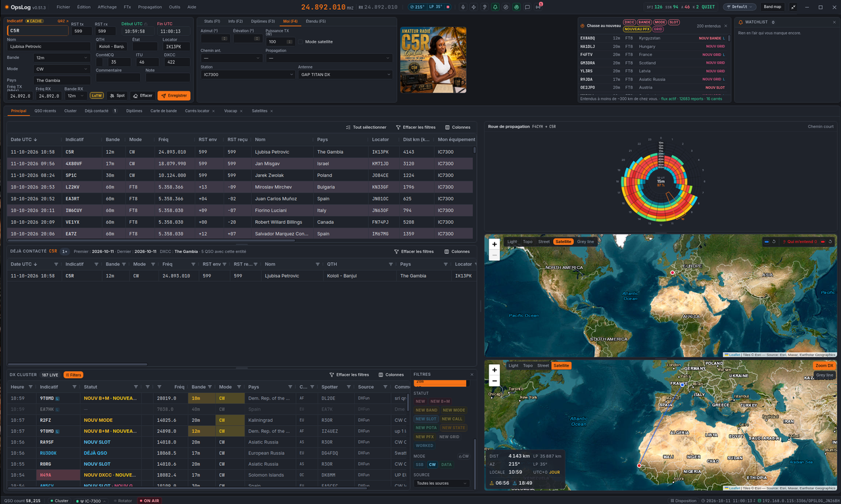
Task: Switch to the Carte de bande tab
Action: 164,111
